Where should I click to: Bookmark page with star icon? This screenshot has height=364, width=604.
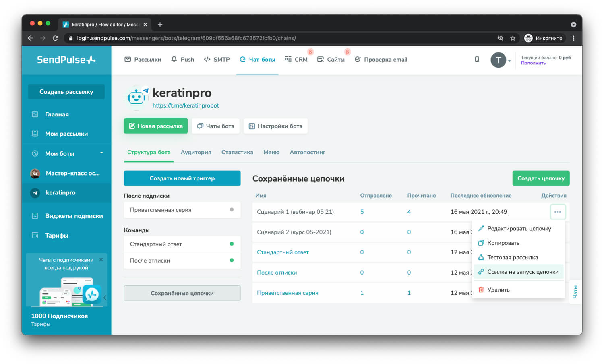coord(513,38)
